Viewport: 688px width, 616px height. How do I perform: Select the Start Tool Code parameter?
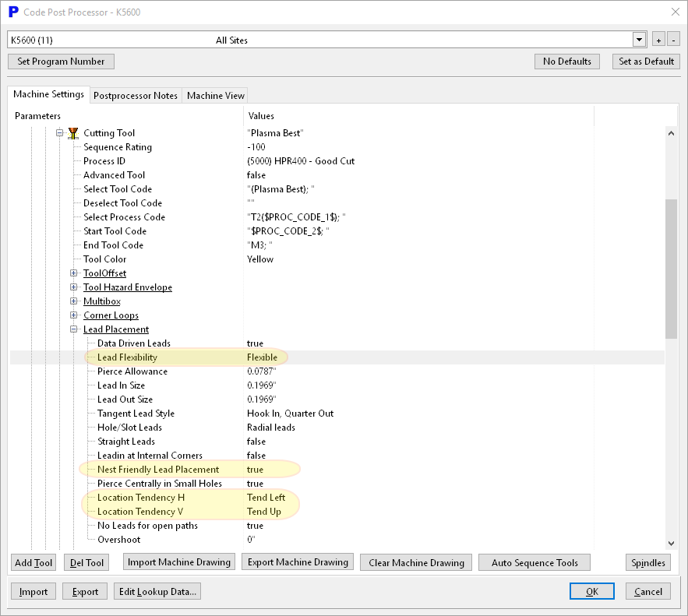[x=115, y=231]
